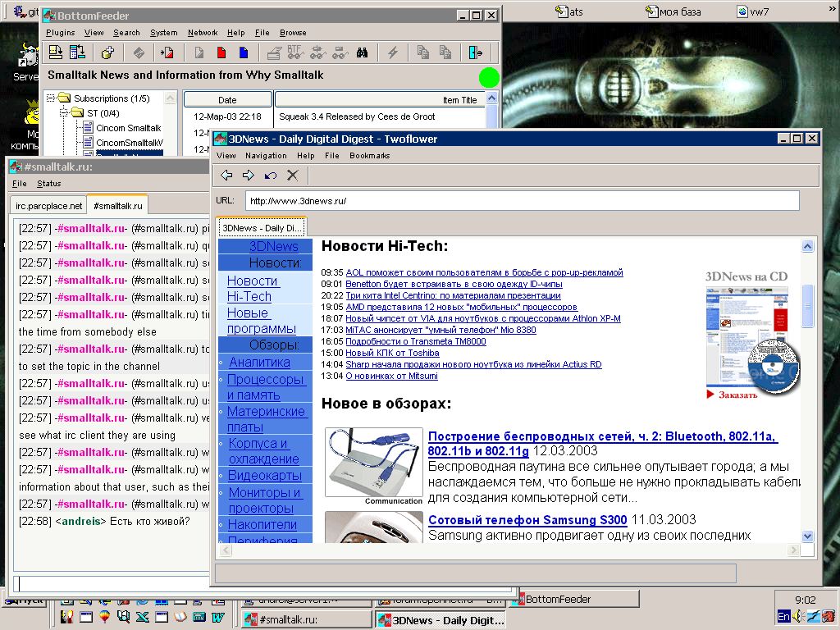Click the IRC message input field
Screen dimensions: 840x630
112,583
